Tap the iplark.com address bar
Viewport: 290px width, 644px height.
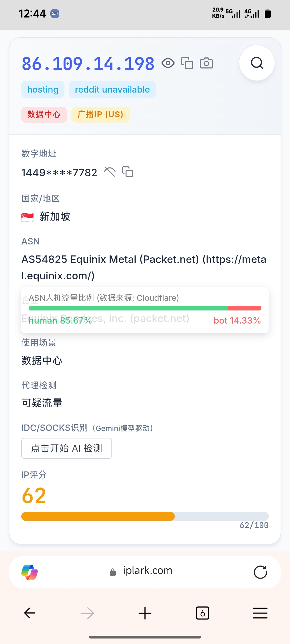pyautogui.click(x=145, y=571)
